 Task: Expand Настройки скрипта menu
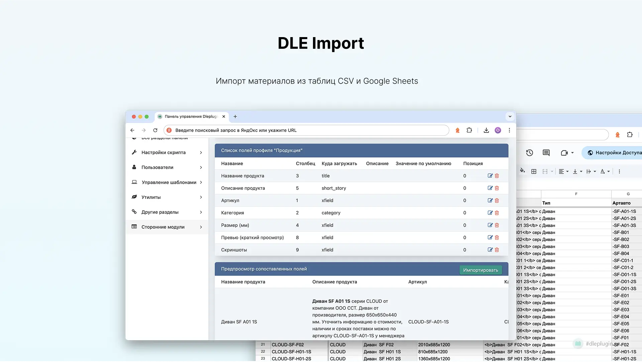(x=167, y=152)
